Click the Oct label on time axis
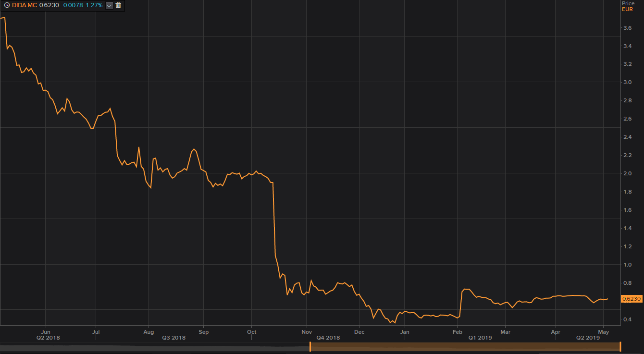This screenshot has height=354, width=644. [251, 331]
